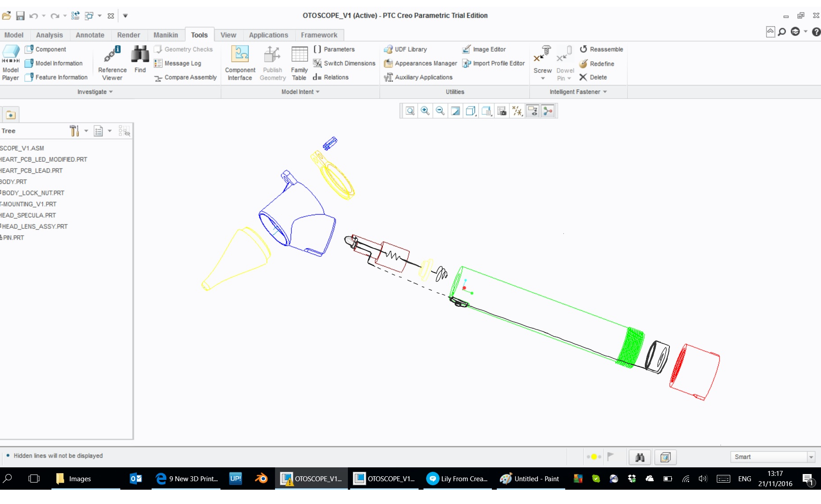Click the folder browser tab icon
821x504 pixels.
tap(11, 115)
